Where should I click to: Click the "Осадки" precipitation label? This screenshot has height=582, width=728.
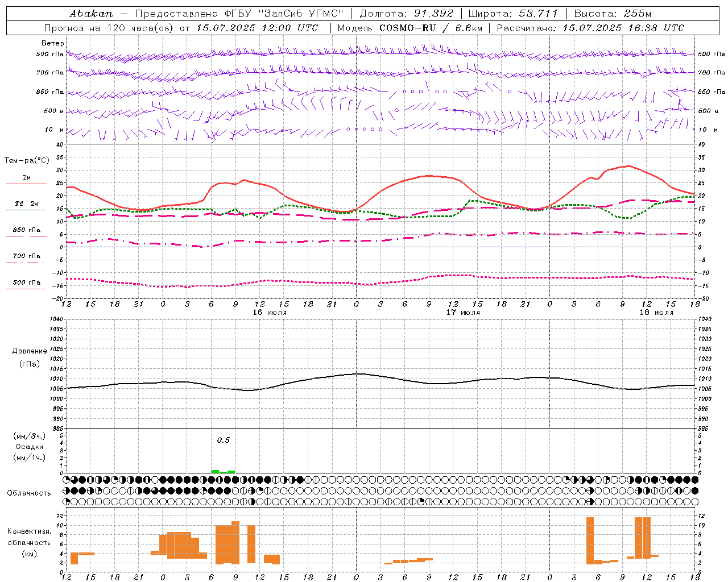click(30, 447)
